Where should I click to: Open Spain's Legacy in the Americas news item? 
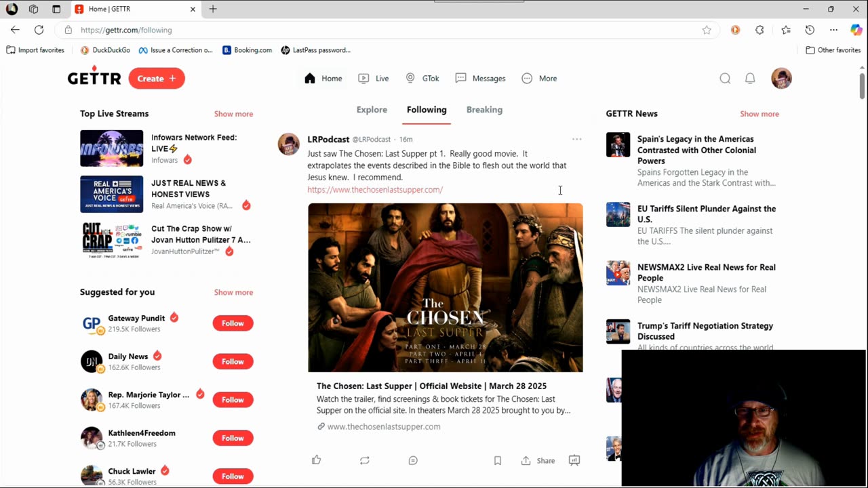click(x=693, y=161)
